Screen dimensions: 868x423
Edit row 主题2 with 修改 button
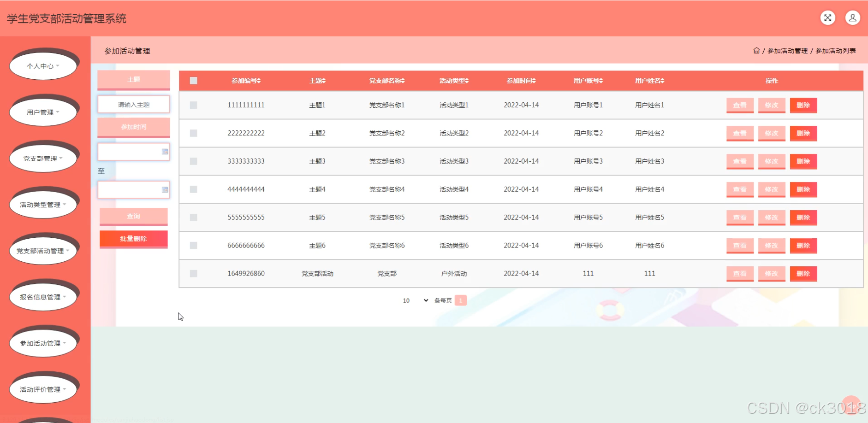click(772, 133)
